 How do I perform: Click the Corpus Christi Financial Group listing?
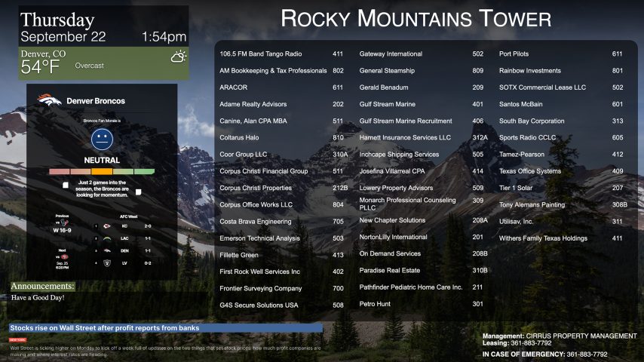pos(263,171)
